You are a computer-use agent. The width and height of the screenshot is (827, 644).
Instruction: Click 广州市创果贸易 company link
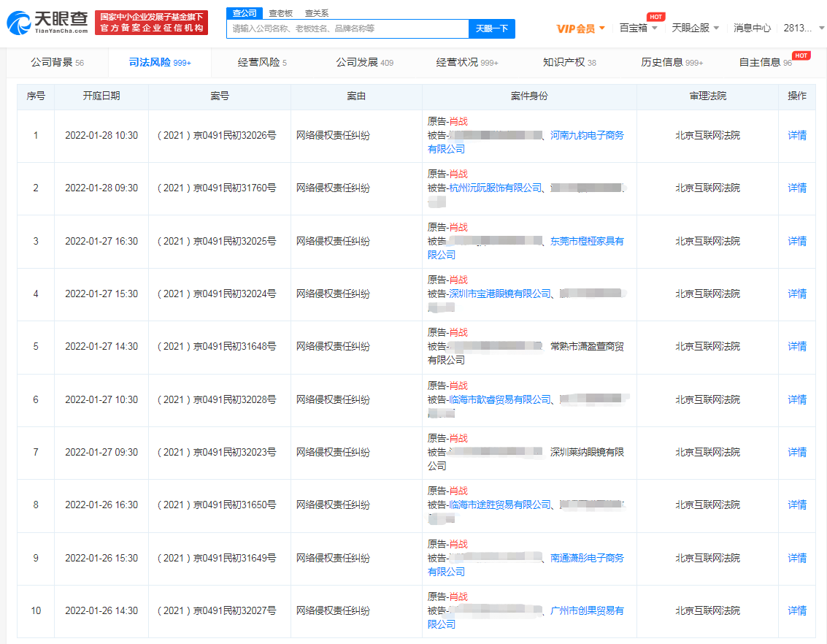click(587, 610)
